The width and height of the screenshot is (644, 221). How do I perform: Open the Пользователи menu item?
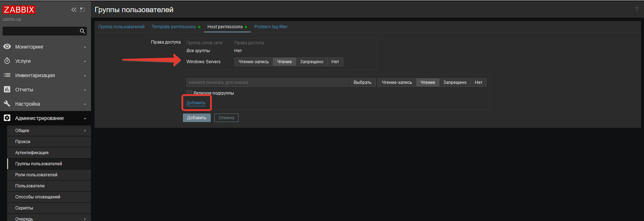coord(49,186)
